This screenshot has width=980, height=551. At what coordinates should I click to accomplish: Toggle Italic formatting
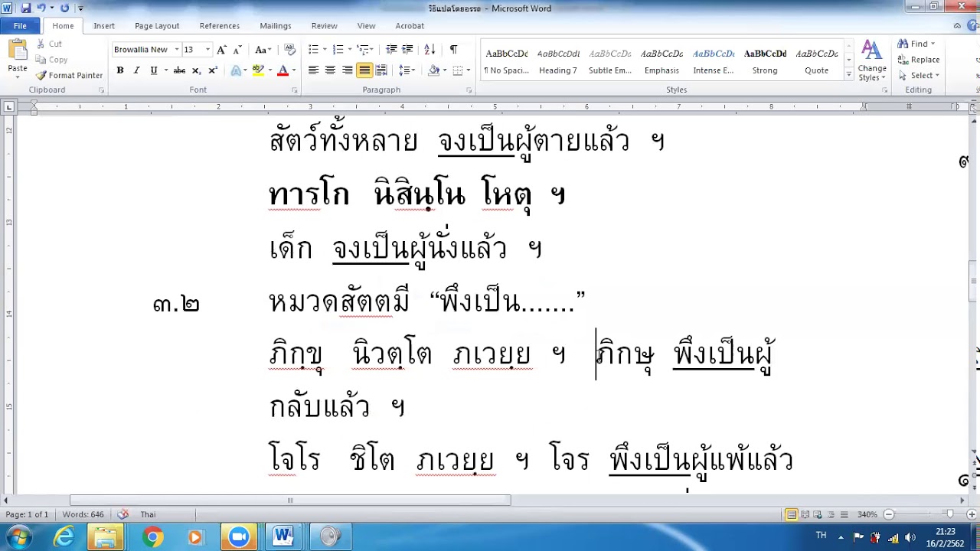tap(136, 70)
